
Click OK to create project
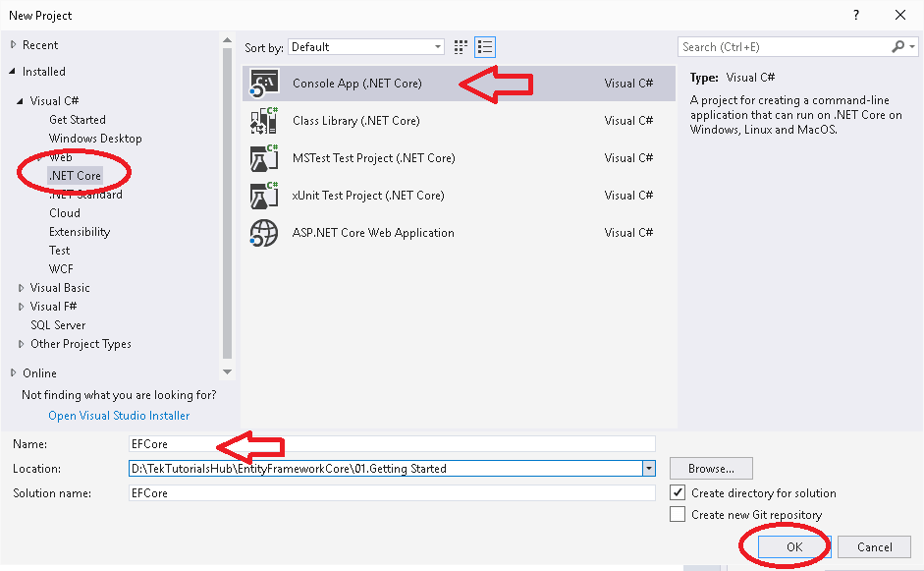click(794, 546)
